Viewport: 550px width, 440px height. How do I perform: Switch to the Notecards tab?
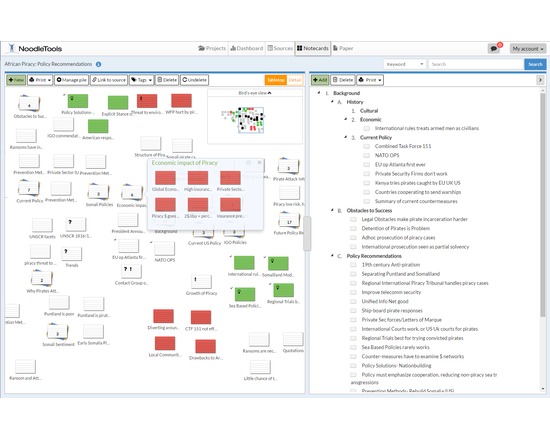(x=313, y=48)
